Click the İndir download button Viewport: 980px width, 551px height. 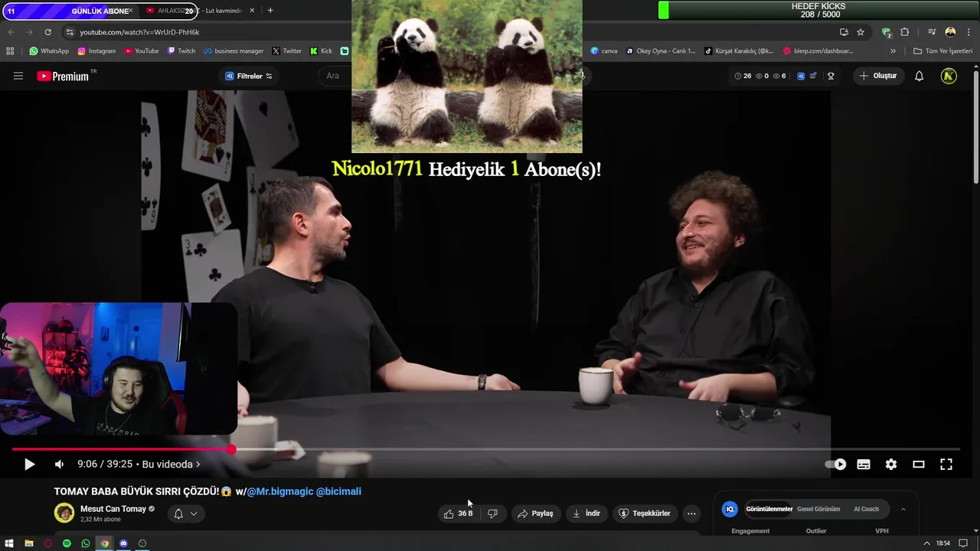pos(586,514)
